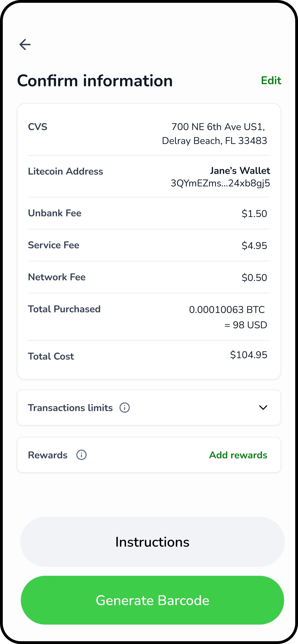The height and width of the screenshot is (644, 298).
Task: Click the green Edit link
Action: tap(271, 80)
